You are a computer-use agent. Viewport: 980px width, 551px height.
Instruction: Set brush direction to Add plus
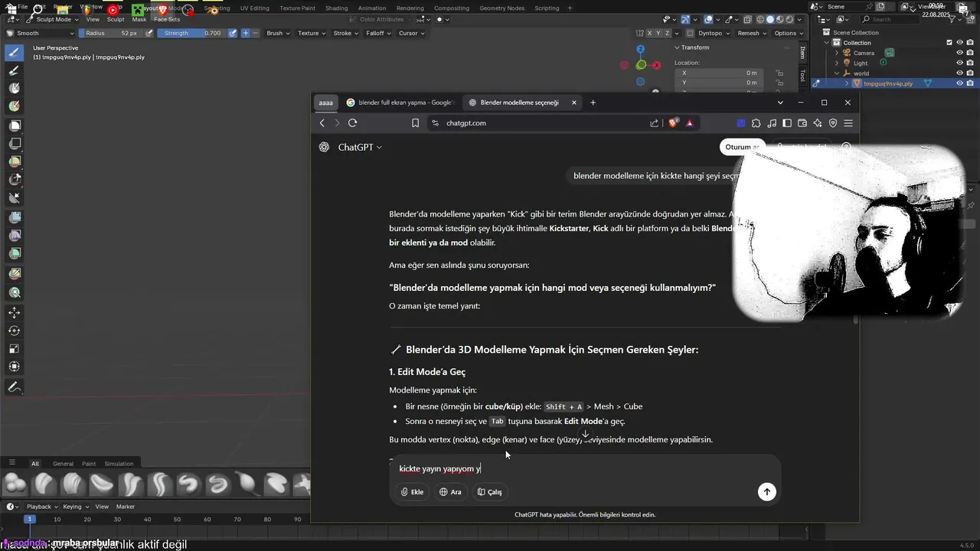coord(245,33)
